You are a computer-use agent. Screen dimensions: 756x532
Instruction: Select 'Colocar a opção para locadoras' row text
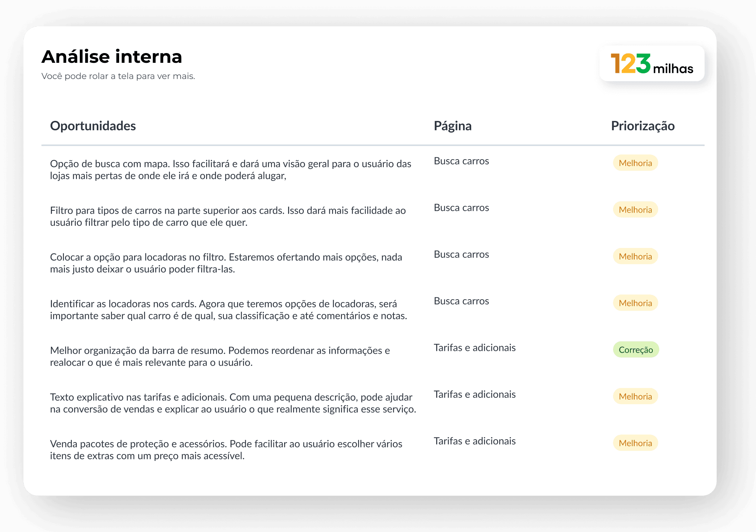(226, 263)
